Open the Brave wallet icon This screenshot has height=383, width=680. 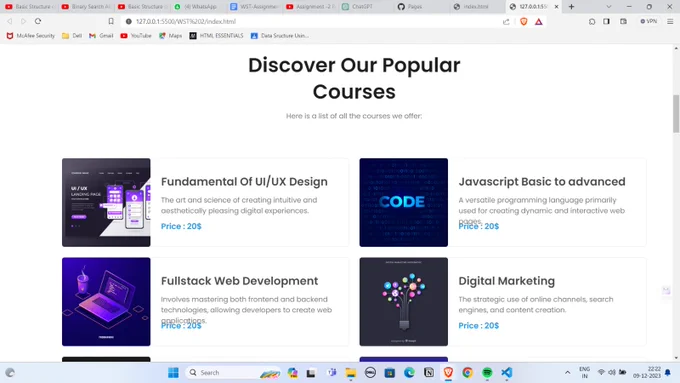point(623,21)
